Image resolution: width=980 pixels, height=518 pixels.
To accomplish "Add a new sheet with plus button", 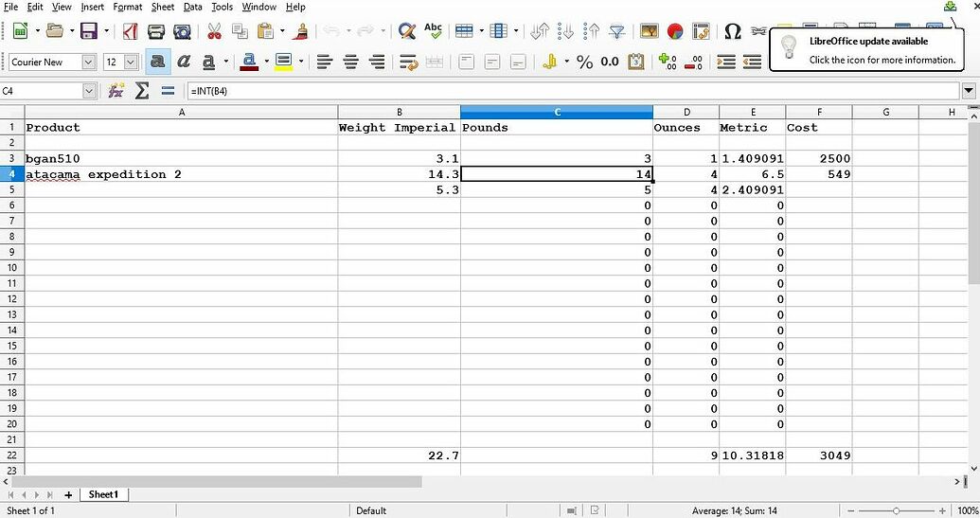I will [68, 495].
